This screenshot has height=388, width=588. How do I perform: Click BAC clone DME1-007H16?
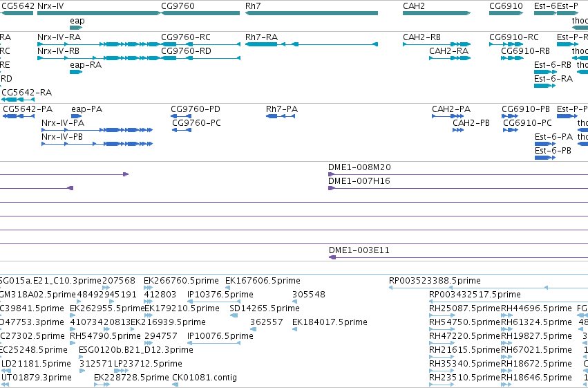(x=458, y=188)
